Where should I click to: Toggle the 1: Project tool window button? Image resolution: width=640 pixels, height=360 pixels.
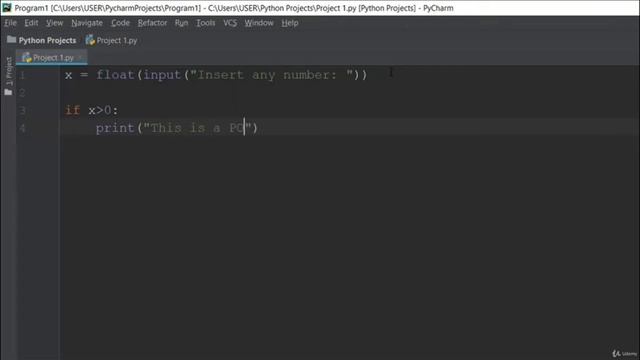coord(9,71)
